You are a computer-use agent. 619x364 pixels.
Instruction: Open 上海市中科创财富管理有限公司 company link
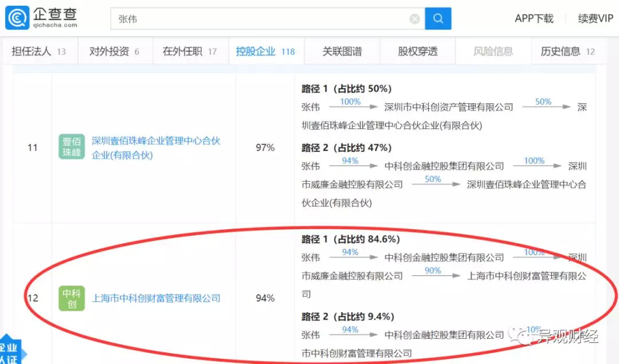coord(156,299)
